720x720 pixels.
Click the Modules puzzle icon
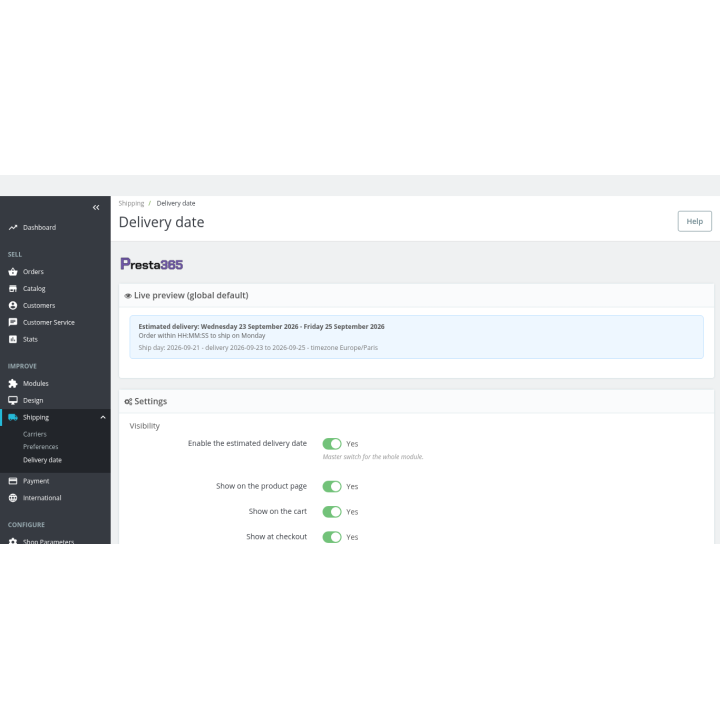tap(13, 383)
